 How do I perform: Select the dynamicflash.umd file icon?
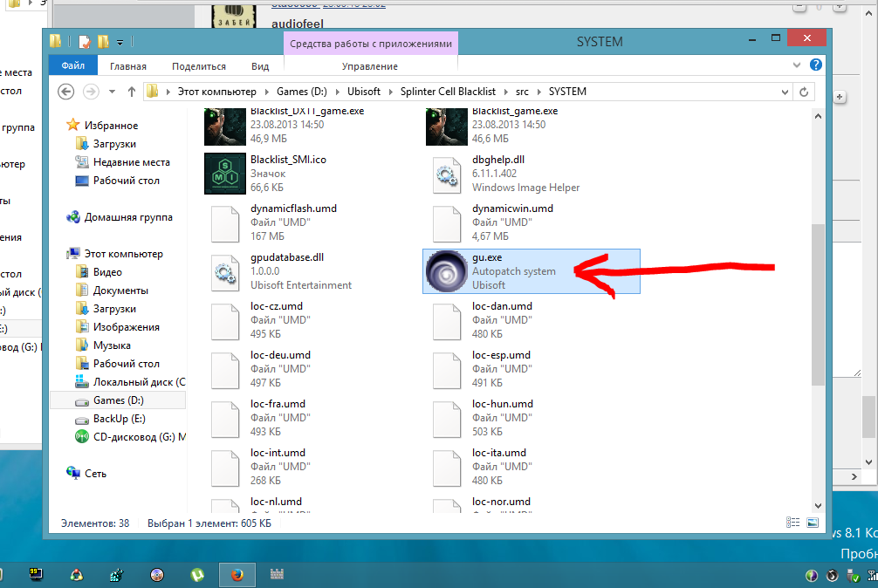(225, 222)
